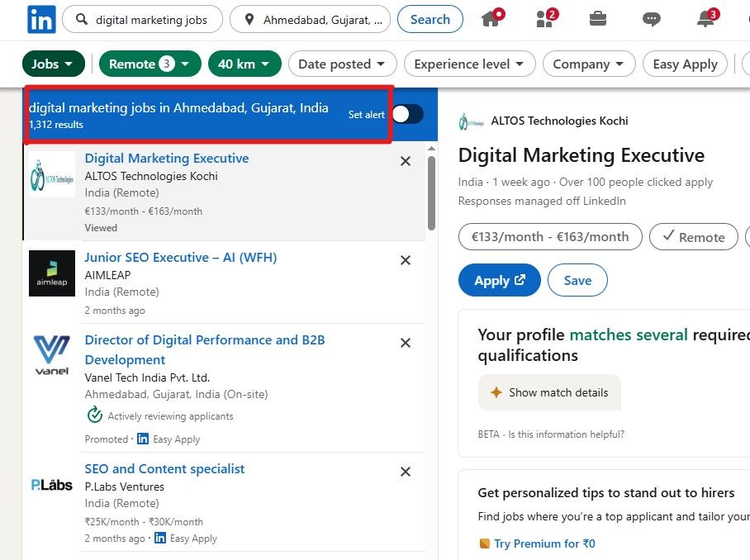Click the Premium gold badge icon
The width and height of the screenshot is (750, 560).
pos(485,543)
